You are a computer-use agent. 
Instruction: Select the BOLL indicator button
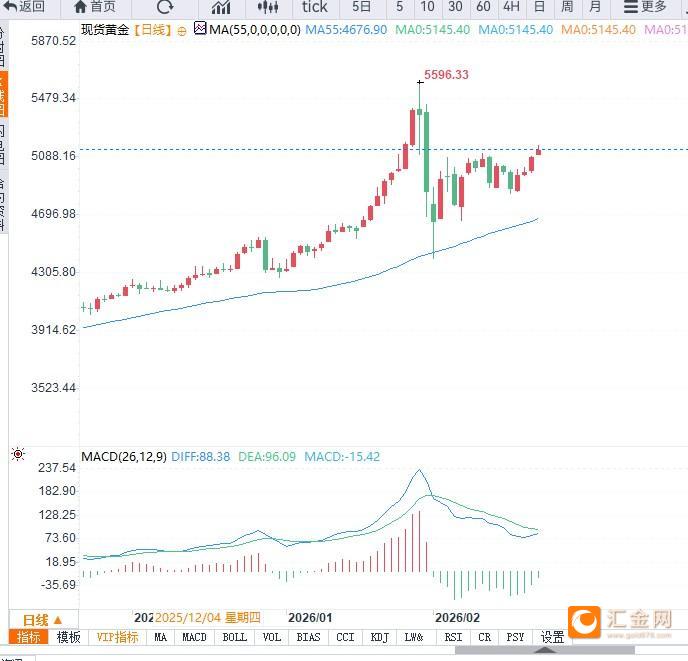(x=235, y=637)
